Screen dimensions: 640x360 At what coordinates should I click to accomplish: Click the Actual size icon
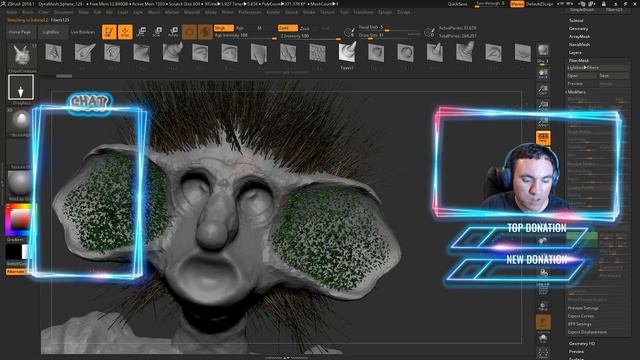point(543,105)
